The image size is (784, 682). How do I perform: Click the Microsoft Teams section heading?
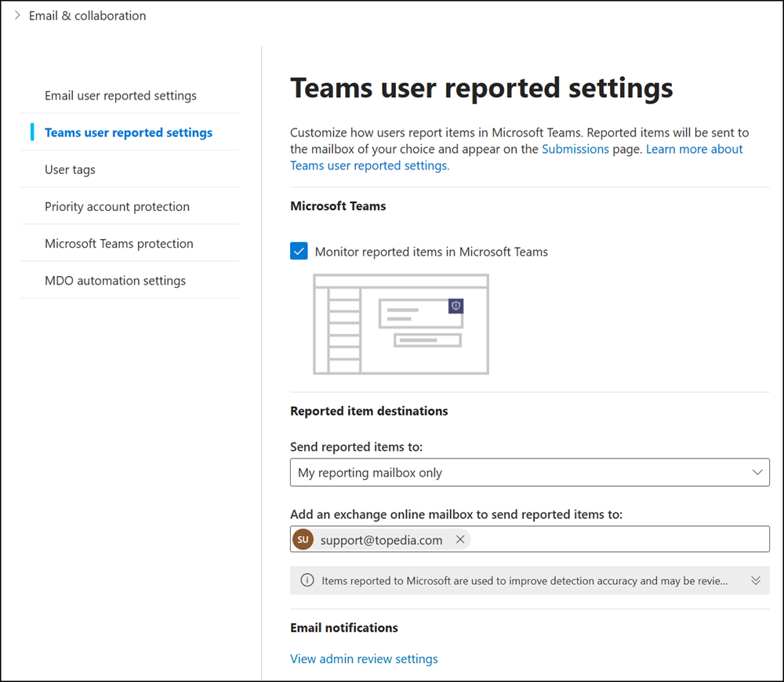(338, 206)
